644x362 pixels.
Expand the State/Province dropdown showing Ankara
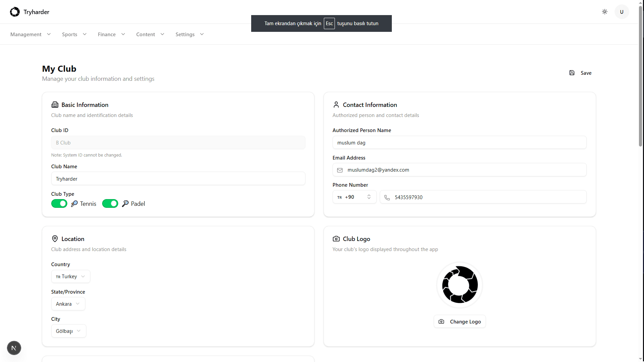click(x=68, y=304)
